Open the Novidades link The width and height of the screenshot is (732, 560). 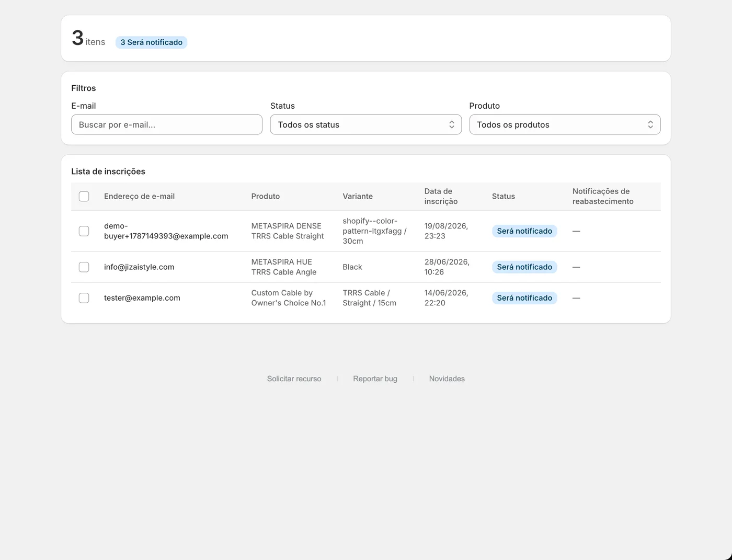447,379
